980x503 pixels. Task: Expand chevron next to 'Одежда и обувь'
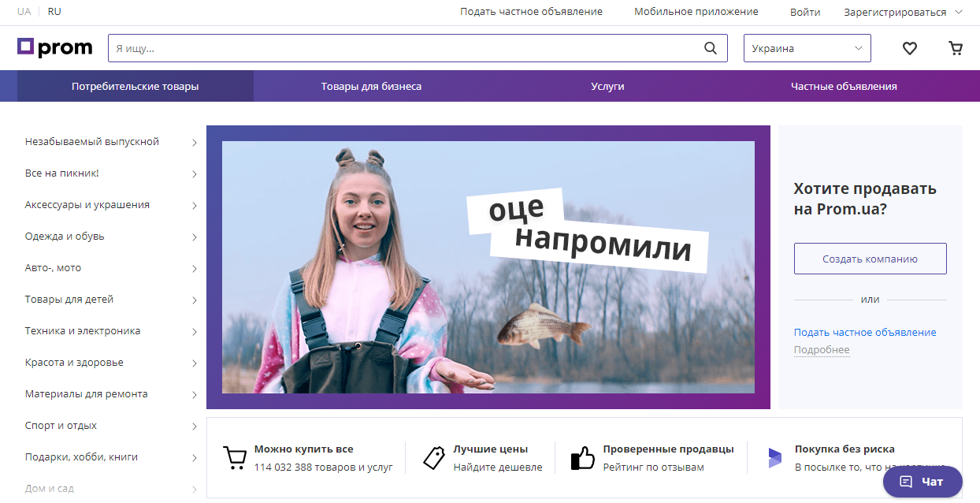pos(195,237)
